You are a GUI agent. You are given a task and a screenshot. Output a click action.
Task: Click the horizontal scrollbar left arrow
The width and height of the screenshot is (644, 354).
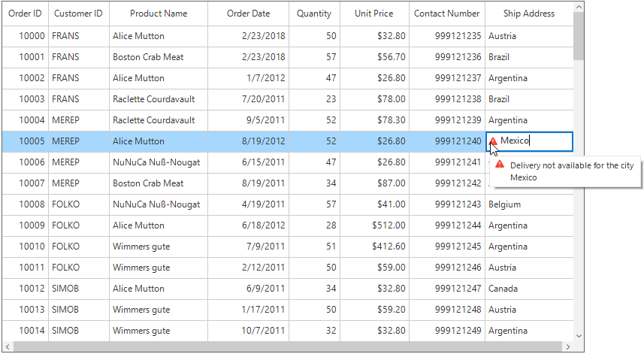(8, 346)
